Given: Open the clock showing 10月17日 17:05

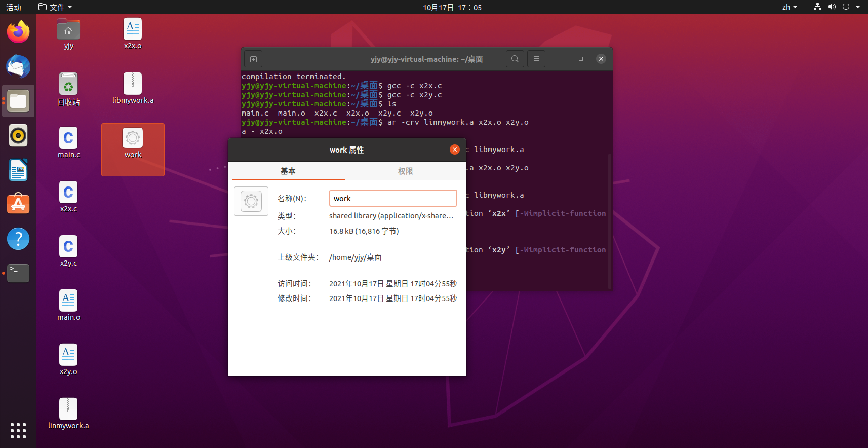Looking at the screenshot, I should (x=452, y=7).
